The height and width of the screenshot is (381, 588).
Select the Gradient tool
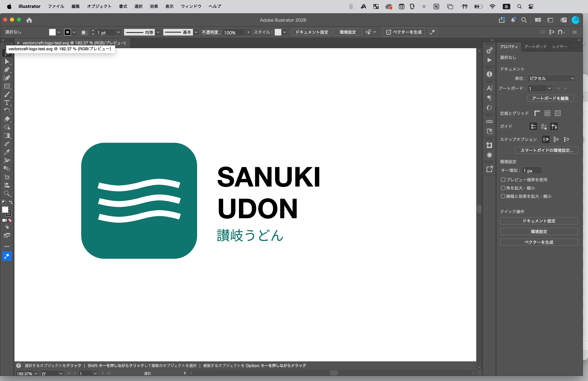(7, 136)
